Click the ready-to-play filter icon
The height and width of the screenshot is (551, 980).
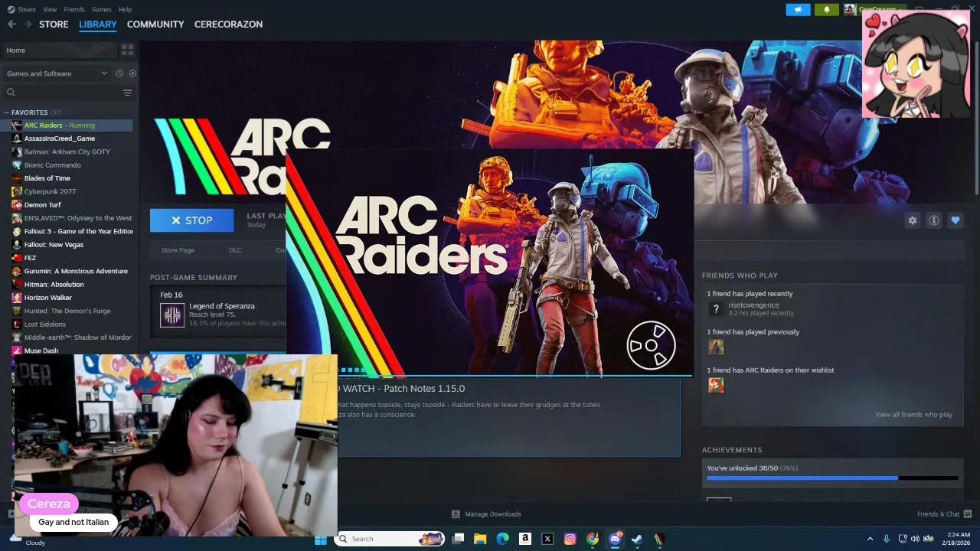[x=132, y=73]
